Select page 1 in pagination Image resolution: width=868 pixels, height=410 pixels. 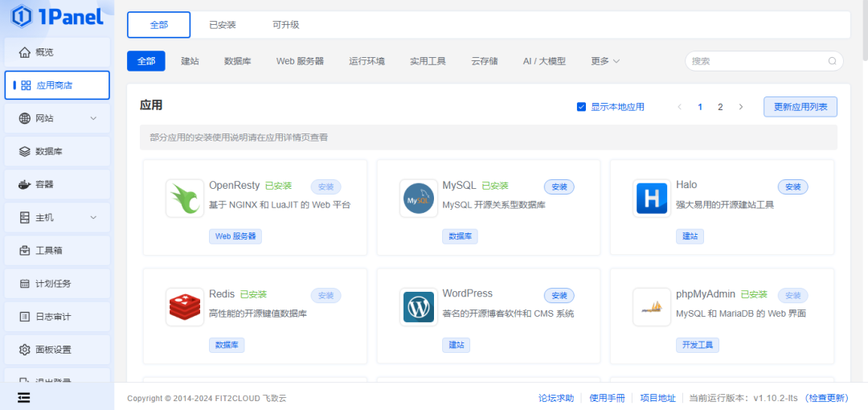(x=700, y=107)
